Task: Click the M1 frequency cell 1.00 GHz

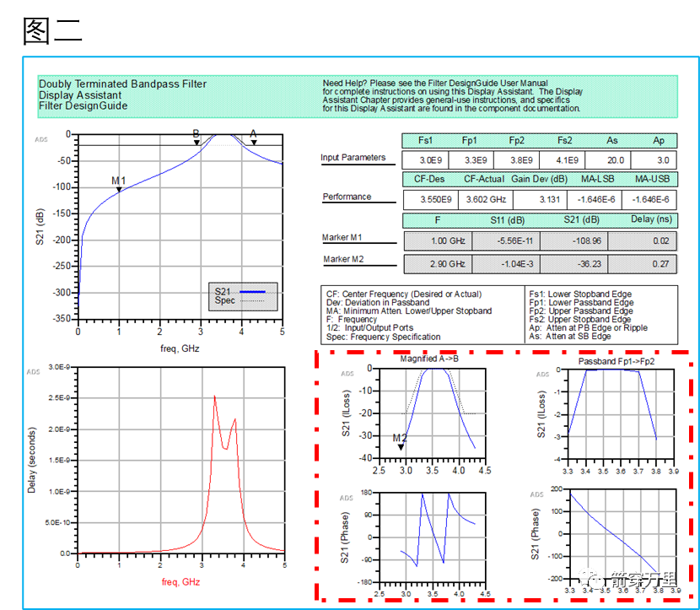Action: click(439, 240)
